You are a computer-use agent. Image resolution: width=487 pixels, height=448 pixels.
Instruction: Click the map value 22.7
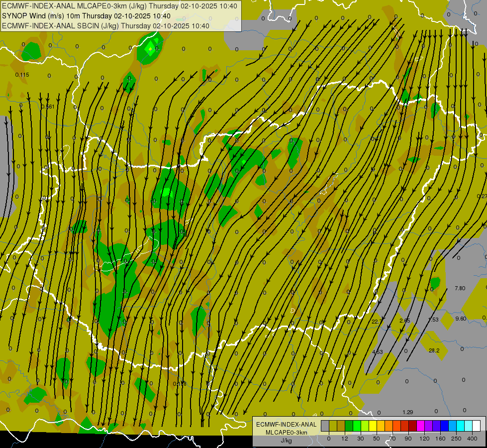tap(377, 322)
